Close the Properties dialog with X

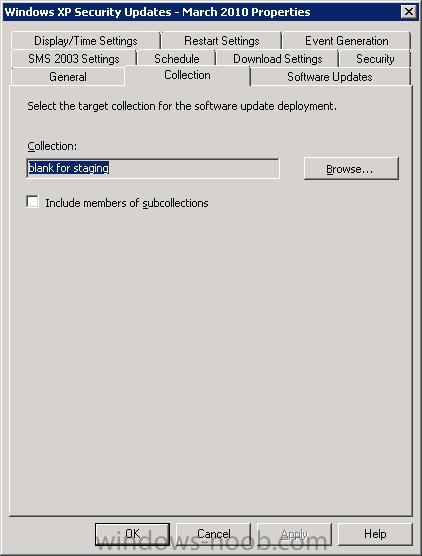point(409,12)
